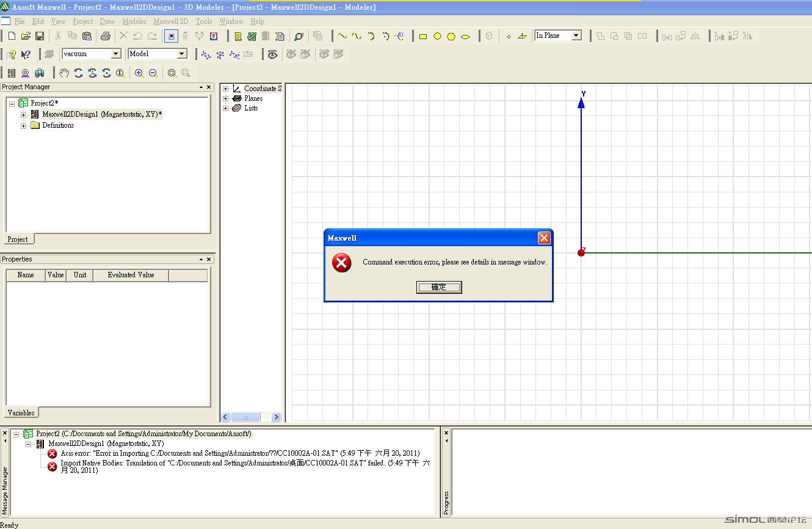Image resolution: width=812 pixels, height=529 pixels.
Task: Collapse the Project2* tree node
Action: click(x=12, y=103)
